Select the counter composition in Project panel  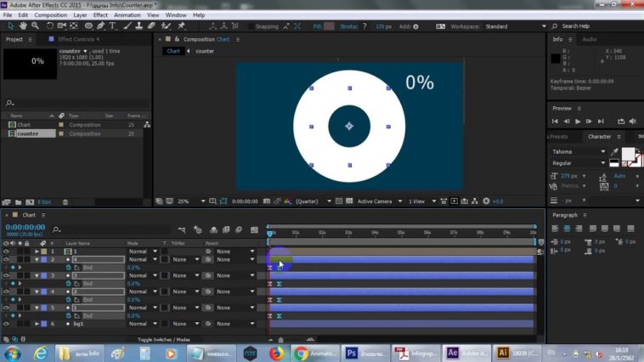point(28,133)
